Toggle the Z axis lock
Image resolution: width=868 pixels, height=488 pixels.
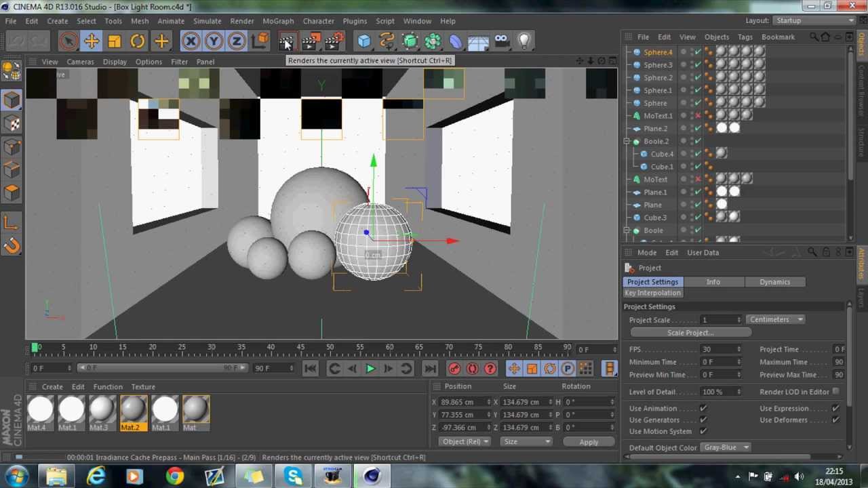point(237,41)
